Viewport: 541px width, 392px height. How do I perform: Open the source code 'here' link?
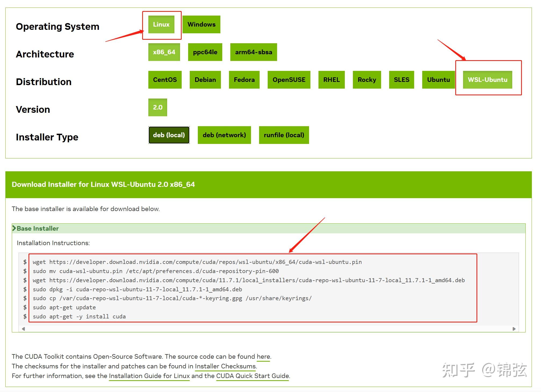coord(263,357)
